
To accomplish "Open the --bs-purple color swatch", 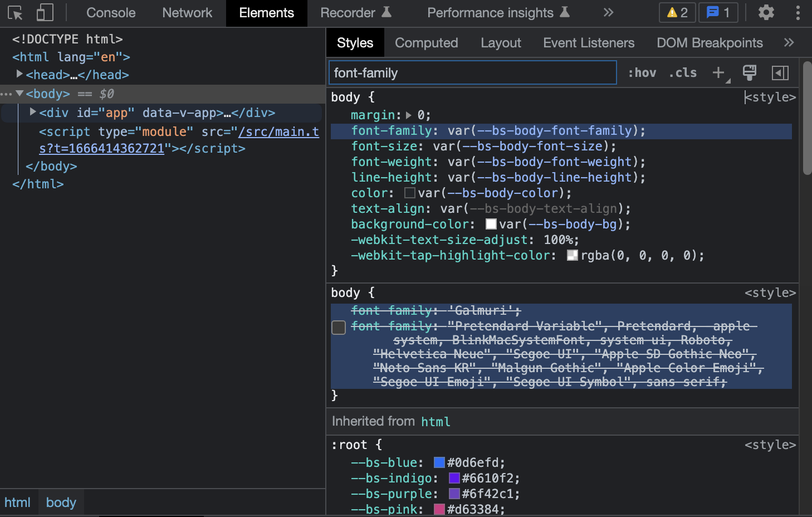I will pos(454,494).
